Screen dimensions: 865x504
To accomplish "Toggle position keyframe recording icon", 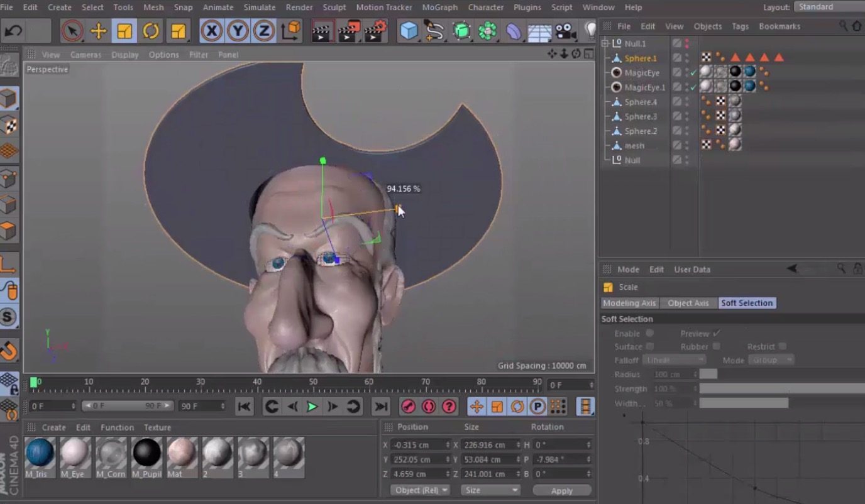I will [477, 407].
